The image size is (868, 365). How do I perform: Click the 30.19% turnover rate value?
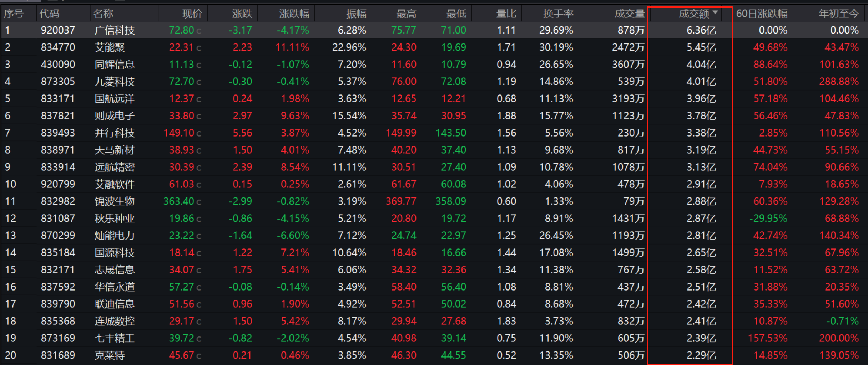pyautogui.click(x=556, y=47)
